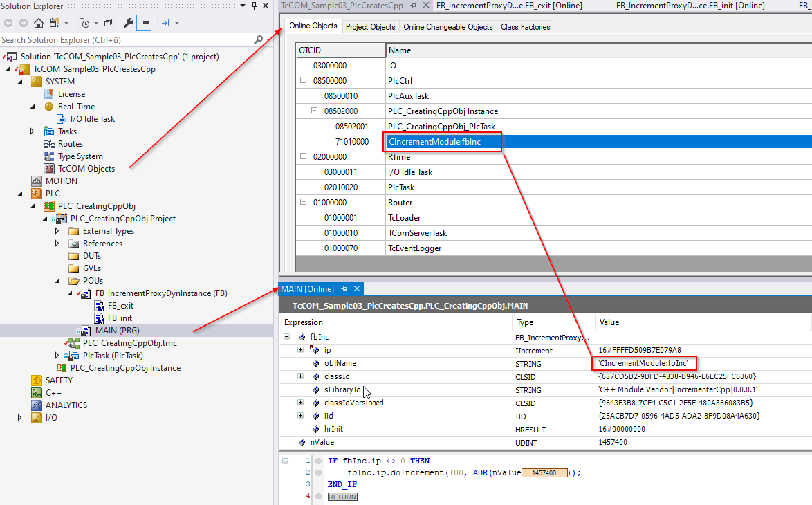Click the Solution Explorer Back arrow

click(x=8, y=23)
